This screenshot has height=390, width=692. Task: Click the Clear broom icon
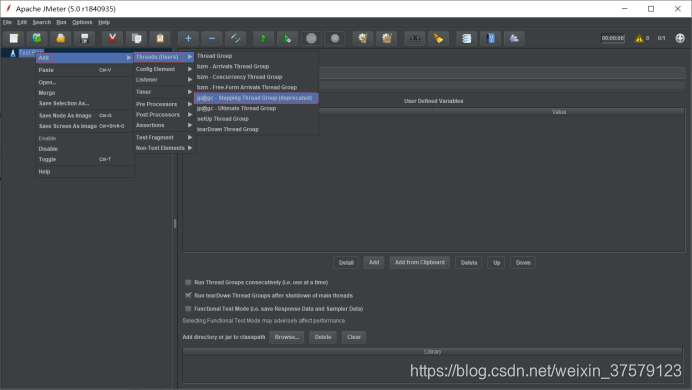point(363,38)
